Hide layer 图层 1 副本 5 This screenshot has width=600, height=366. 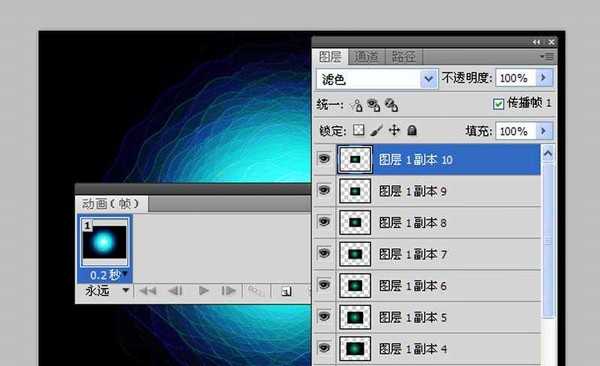coord(324,316)
